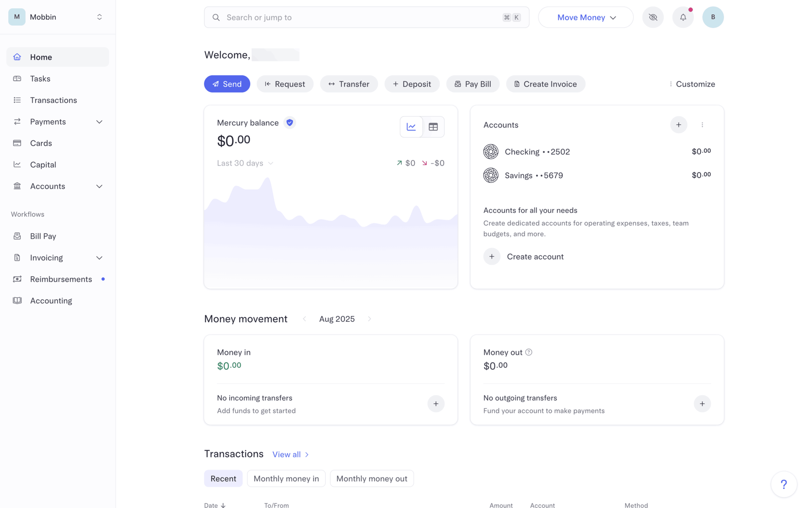Click the Method column header
Screen dimensions: 812x508
point(636,505)
